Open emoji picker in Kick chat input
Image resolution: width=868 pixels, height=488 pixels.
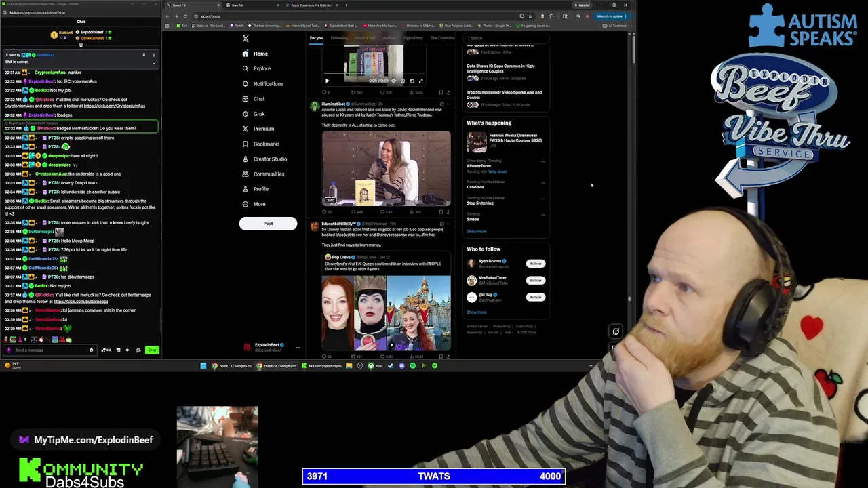tap(91, 350)
